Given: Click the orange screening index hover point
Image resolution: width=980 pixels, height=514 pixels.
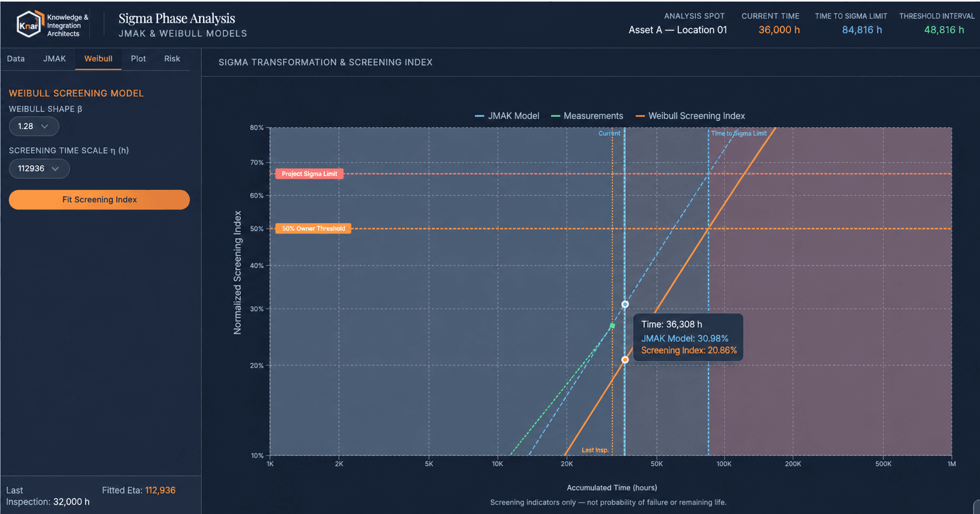Looking at the screenshot, I should 625,360.
